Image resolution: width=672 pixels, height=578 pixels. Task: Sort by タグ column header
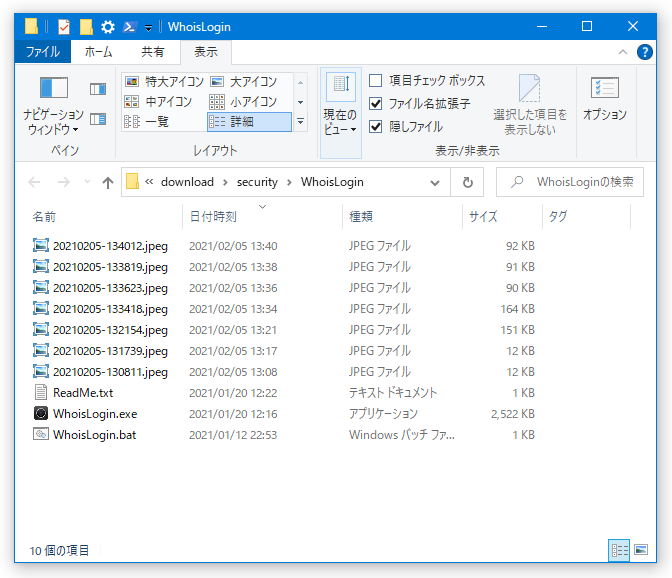pyautogui.click(x=587, y=217)
